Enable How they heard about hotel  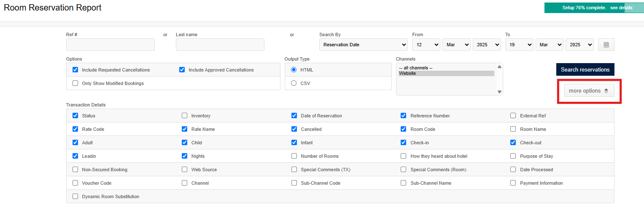(404, 156)
